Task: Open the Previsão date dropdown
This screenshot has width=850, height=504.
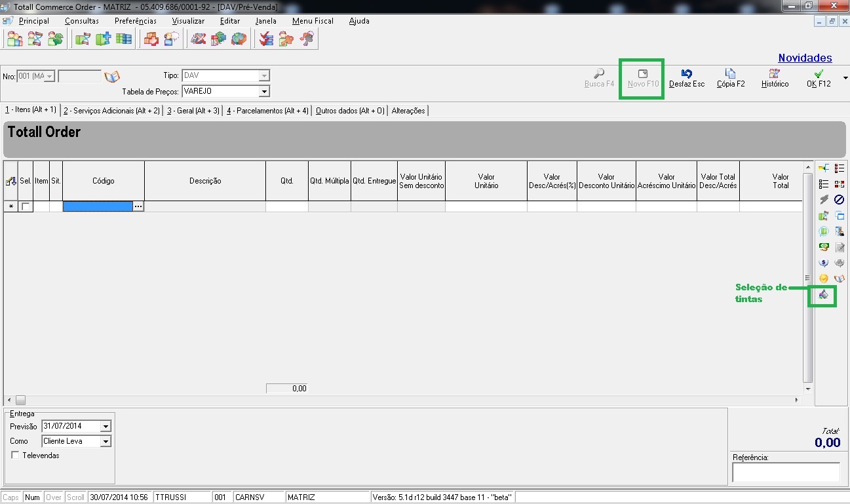Action: click(x=106, y=426)
